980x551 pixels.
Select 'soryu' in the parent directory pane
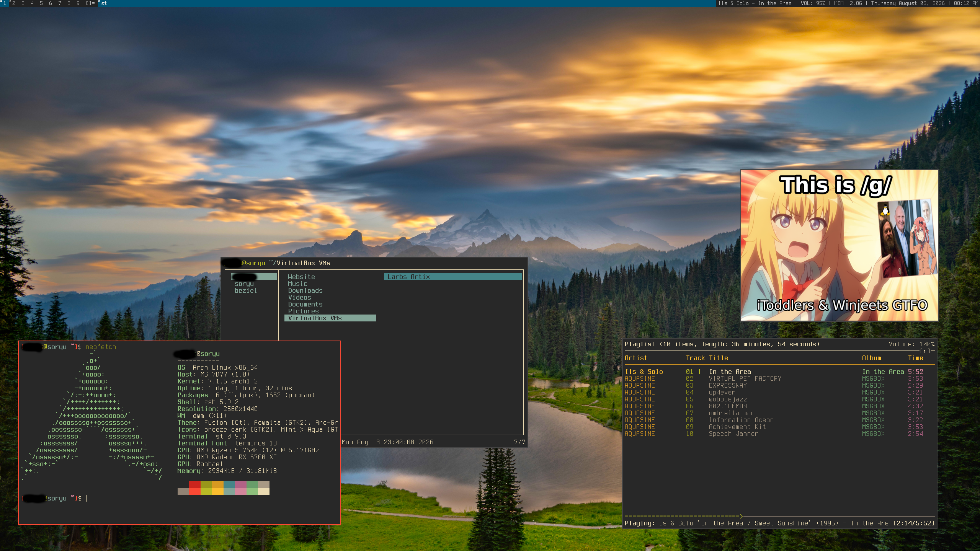(244, 284)
